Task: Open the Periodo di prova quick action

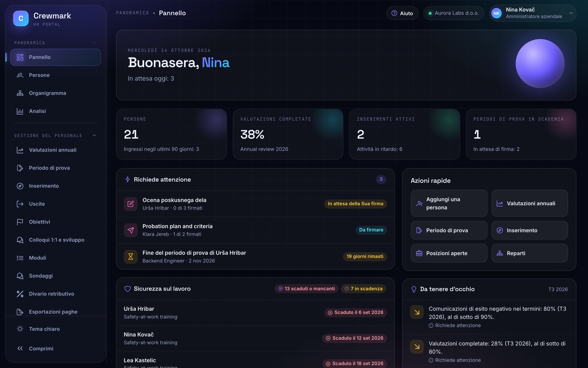Action: tap(449, 230)
